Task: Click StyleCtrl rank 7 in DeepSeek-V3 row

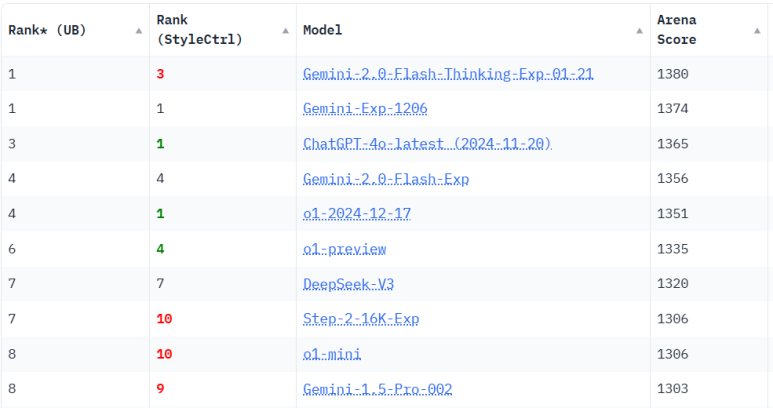Action: [x=160, y=283]
